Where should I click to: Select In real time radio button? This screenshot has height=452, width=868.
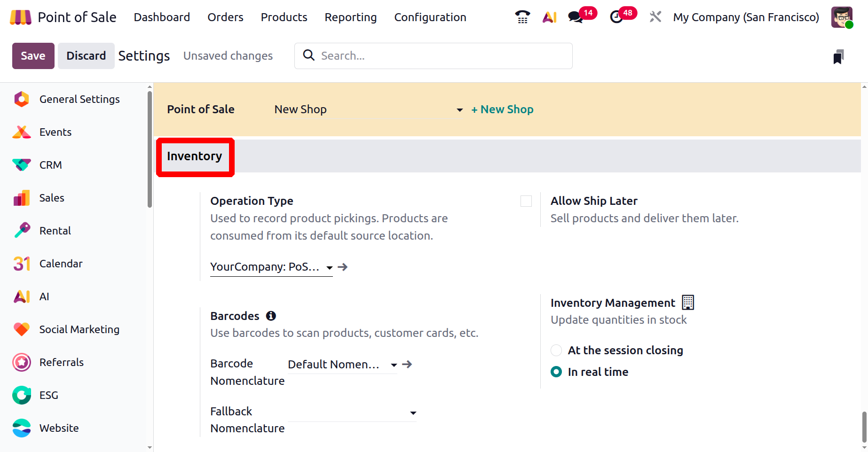click(556, 372)
